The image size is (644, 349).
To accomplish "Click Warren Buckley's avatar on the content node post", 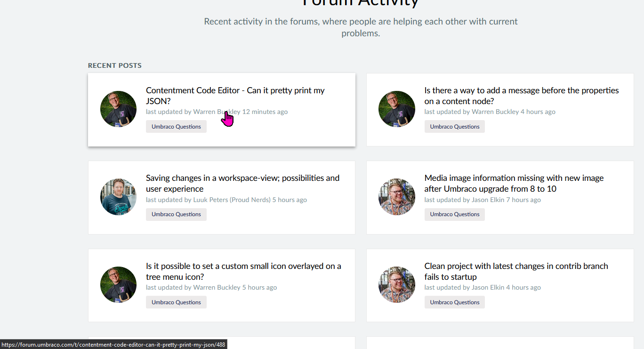I will pyautogui.click(x=397, y=109).
